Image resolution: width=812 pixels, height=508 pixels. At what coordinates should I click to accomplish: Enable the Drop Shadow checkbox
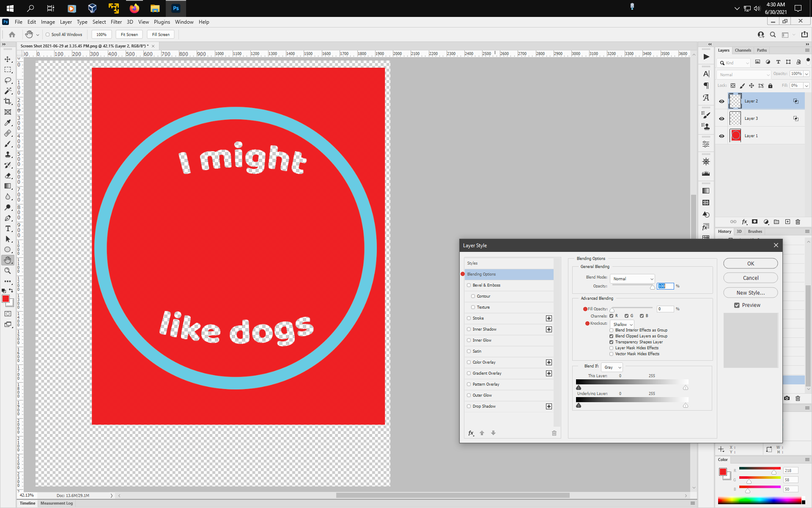(469, 406)
